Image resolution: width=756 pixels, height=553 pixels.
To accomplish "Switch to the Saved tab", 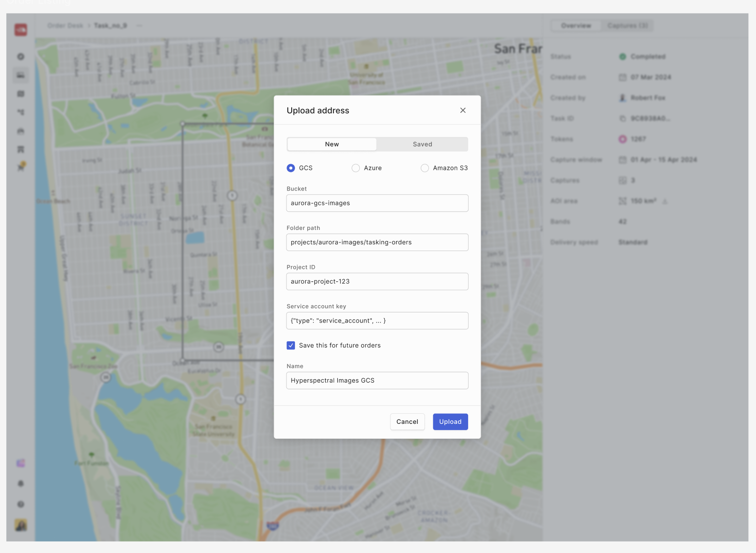I will [x=422, y=144].
